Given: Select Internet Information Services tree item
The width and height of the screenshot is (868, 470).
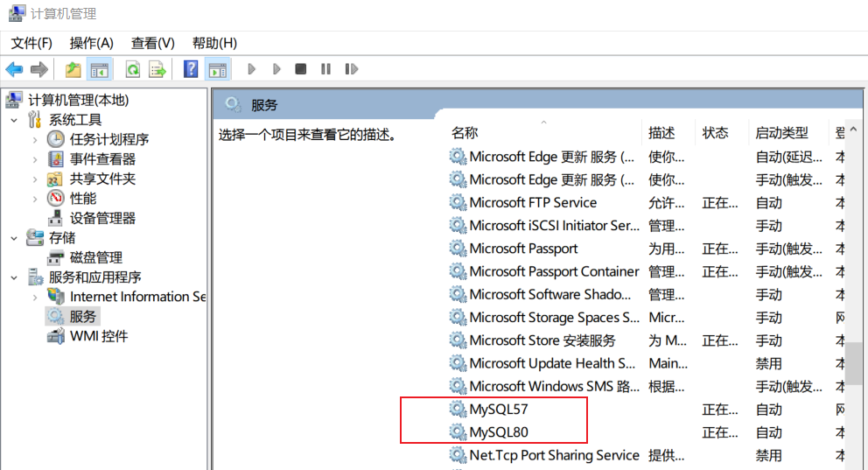Looking at the screenshot, I should [137, 297].
